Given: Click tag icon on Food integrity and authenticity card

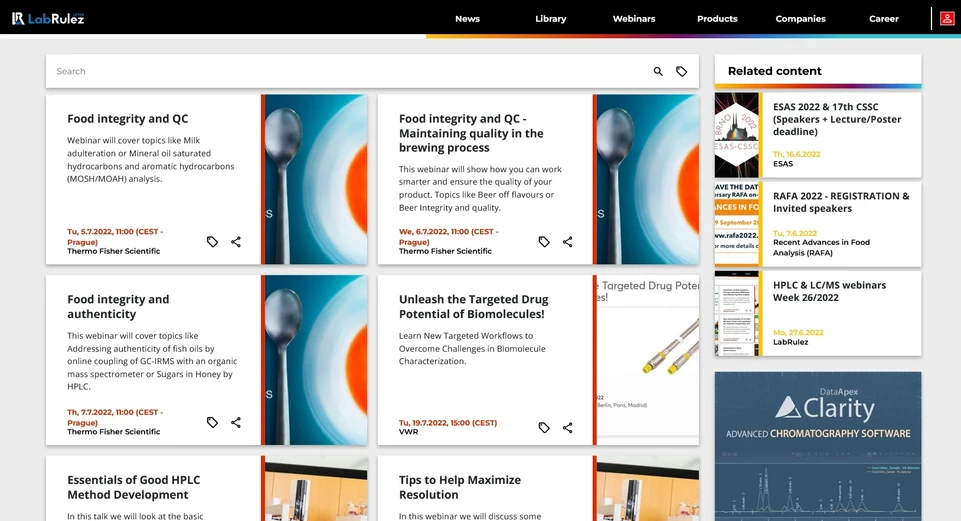Looking at the screenshot, I should 212,422.
